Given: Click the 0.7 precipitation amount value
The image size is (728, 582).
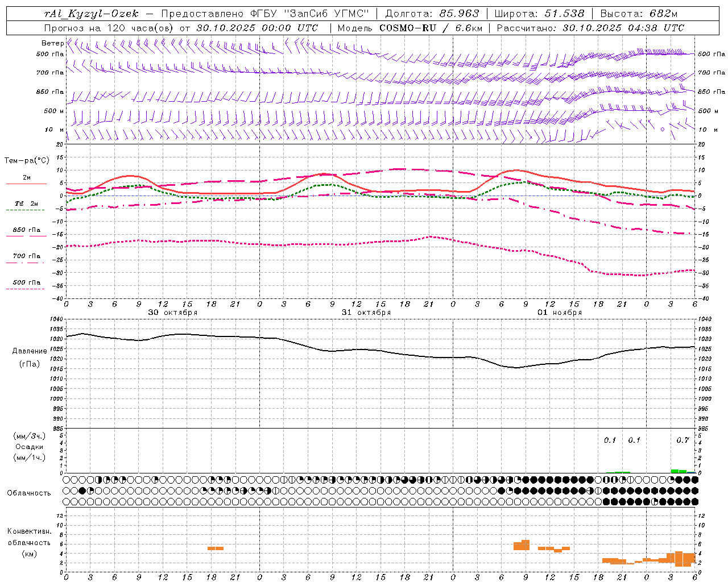Looking at the screenshot, I should (682, 440).
